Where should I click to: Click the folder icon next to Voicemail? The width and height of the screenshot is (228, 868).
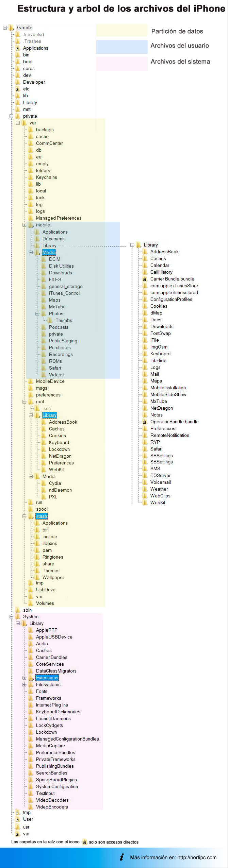click(x=145, y=482)
